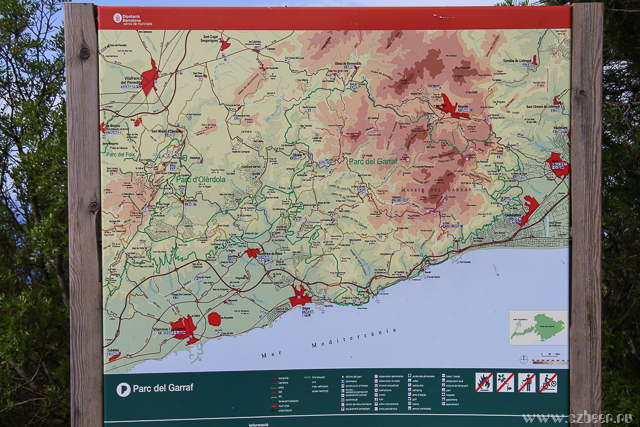Select the red urban area of Vilanova i la Geltrú
This screenshot has width=640, height=427.
pyautogui.click(x=185, y=328)
